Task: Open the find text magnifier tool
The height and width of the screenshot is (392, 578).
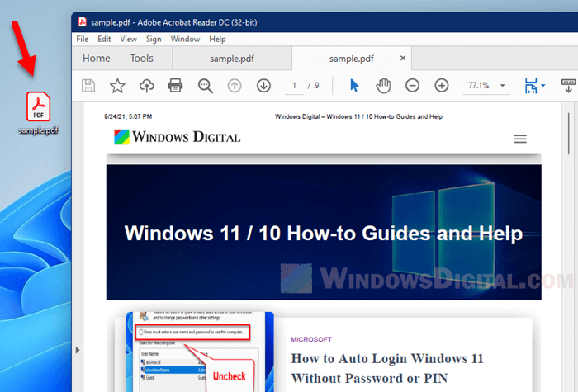Action: click(x=205, y=86)
